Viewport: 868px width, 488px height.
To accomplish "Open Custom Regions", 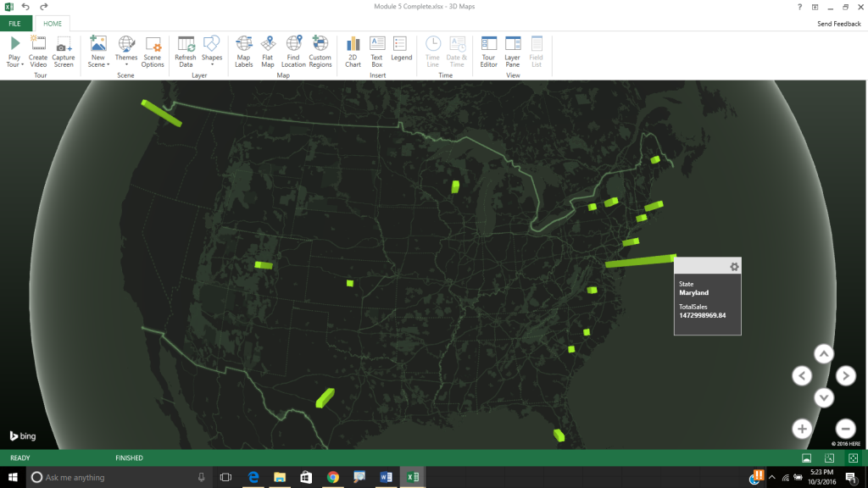I will 320,52.
